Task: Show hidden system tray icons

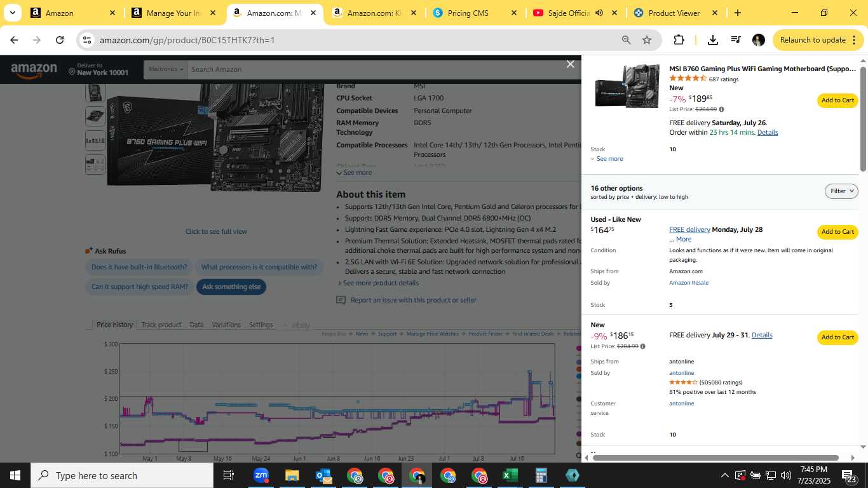Action: (724, 475)
